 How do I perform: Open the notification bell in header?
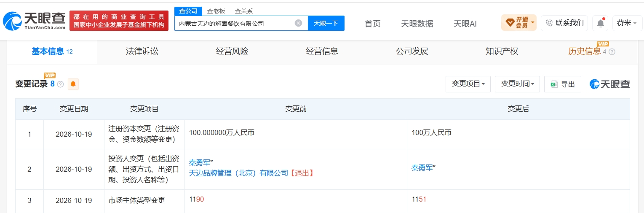(600, 23)
